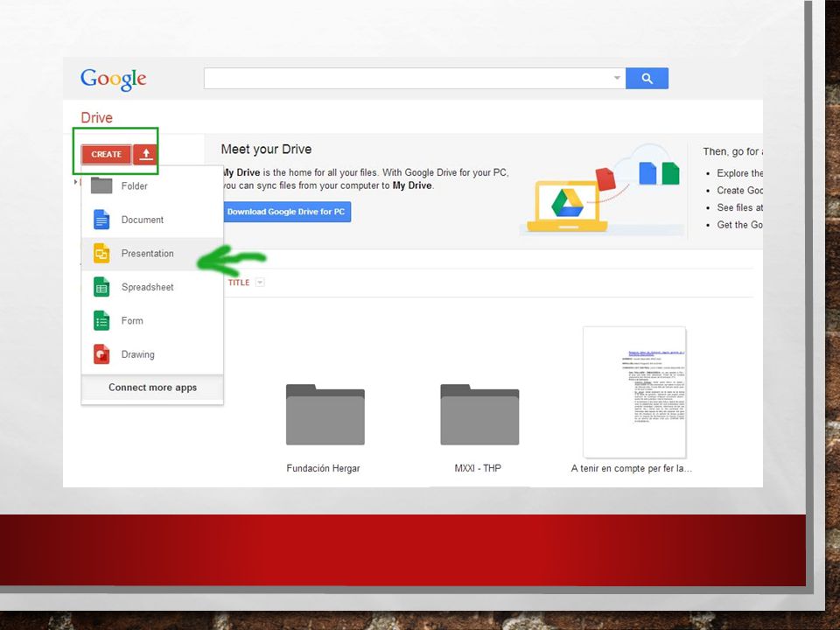Click the Get the Go bullet item
Image resolution: width=840 pixels, height=630 pixels.
click(740, 225)
